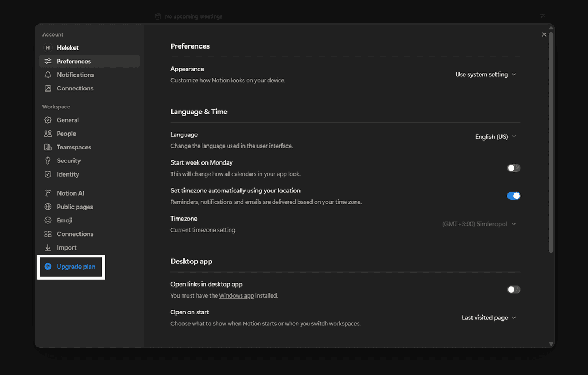588x375 pixels.
Task: Expand the English (US) language dropdown
Action: click(x=495, y=137)
